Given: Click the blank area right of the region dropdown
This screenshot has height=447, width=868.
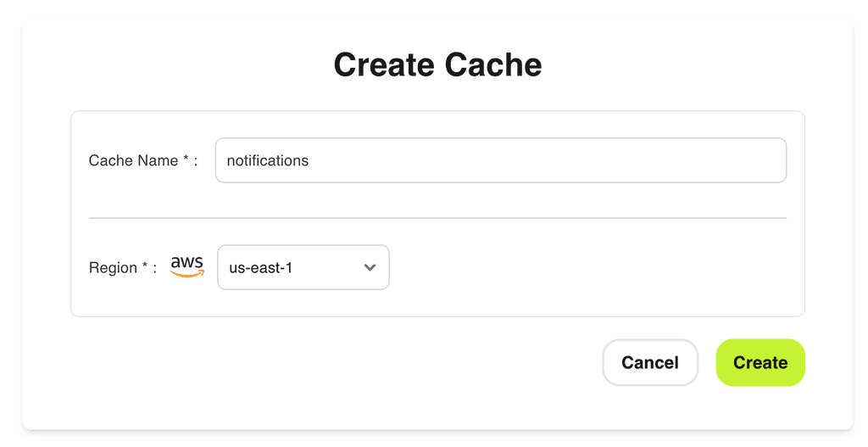Looking at the screenshot, I should (x=593, y=267).
